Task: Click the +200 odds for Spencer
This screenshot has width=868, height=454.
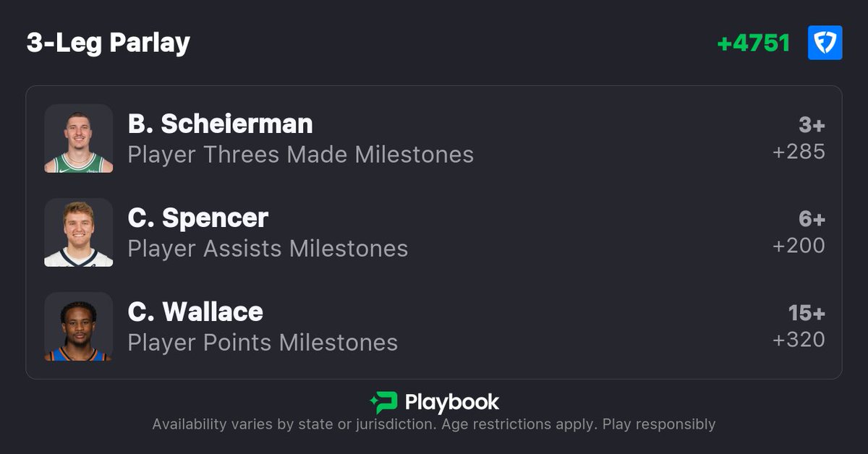Action: tap(799, 246)
